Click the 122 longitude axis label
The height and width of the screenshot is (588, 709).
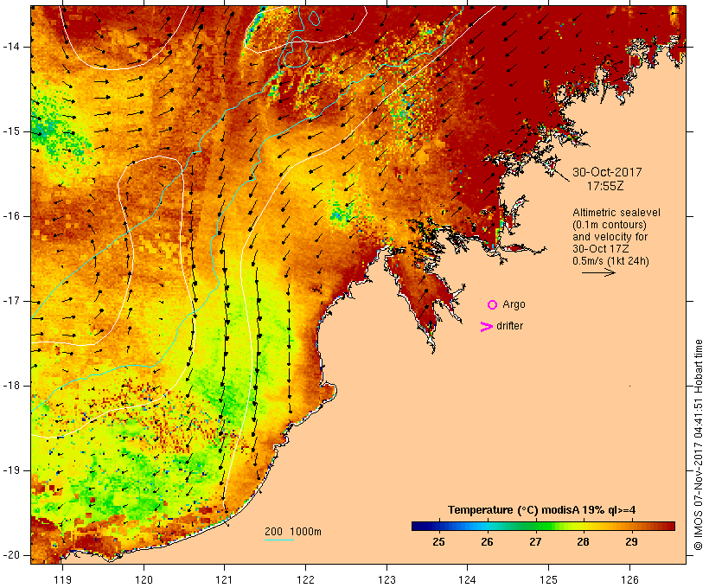point(306,580)
